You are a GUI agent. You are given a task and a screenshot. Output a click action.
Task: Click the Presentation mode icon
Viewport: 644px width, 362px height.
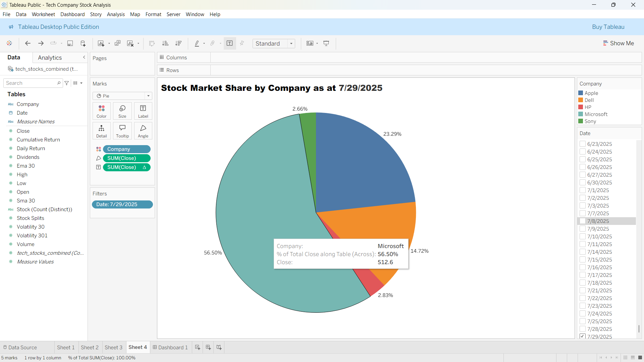pyautogui.click(x=326, y=43)
